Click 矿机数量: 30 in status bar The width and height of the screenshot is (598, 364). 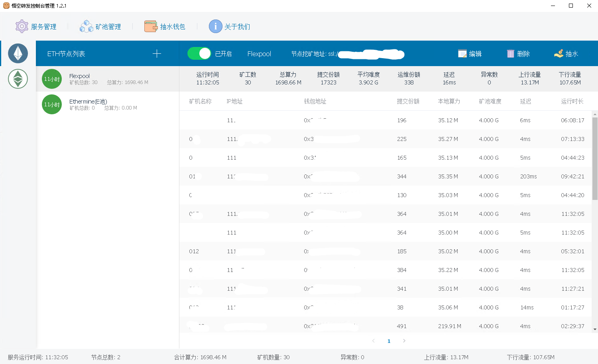(273, 357)
